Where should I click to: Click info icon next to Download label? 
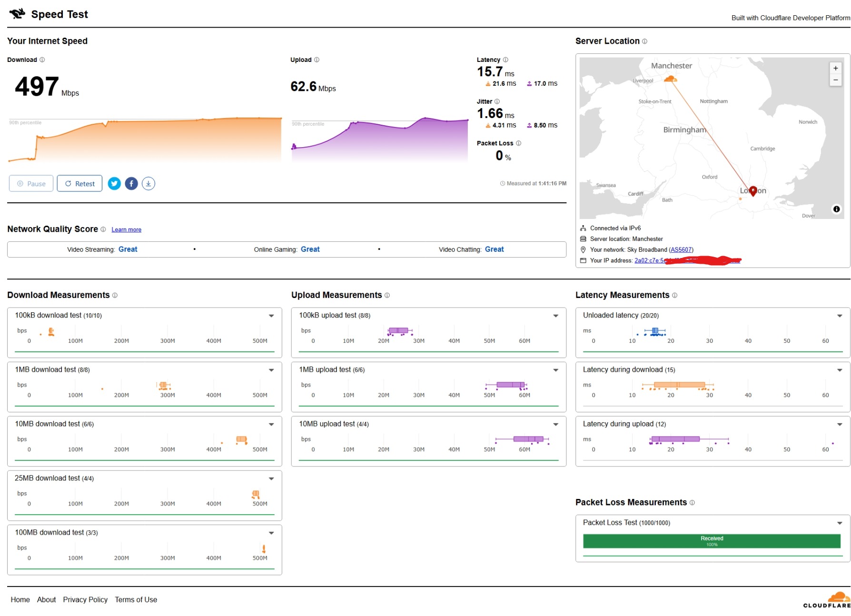[x=42, y=60]
